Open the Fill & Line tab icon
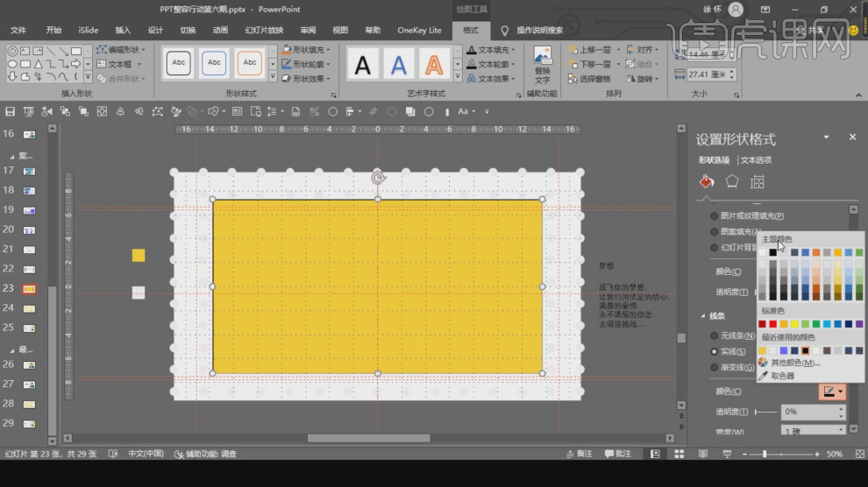The image size is (868, 487). coord(707,182)
